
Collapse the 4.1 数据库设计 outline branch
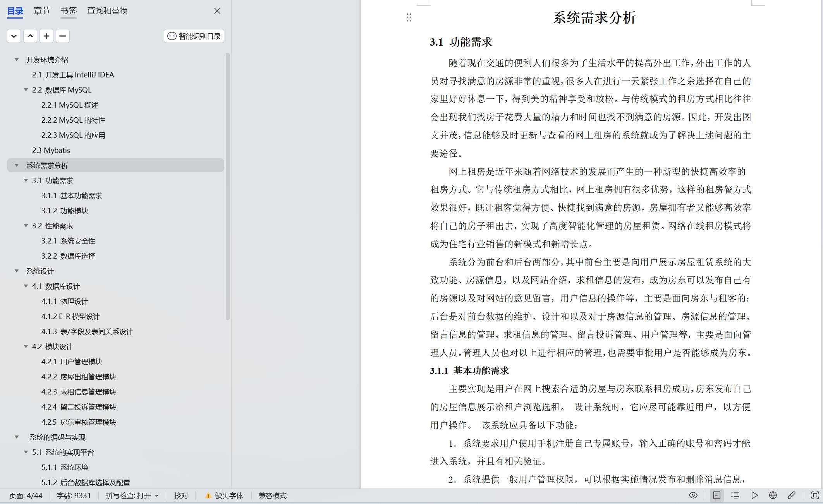(26, 286)
